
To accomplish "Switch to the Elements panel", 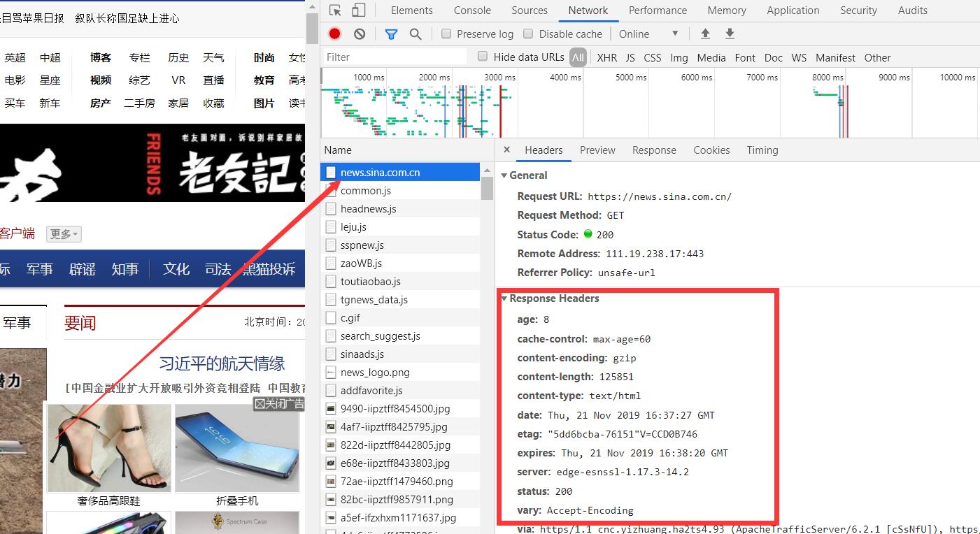I will [411, 10].
